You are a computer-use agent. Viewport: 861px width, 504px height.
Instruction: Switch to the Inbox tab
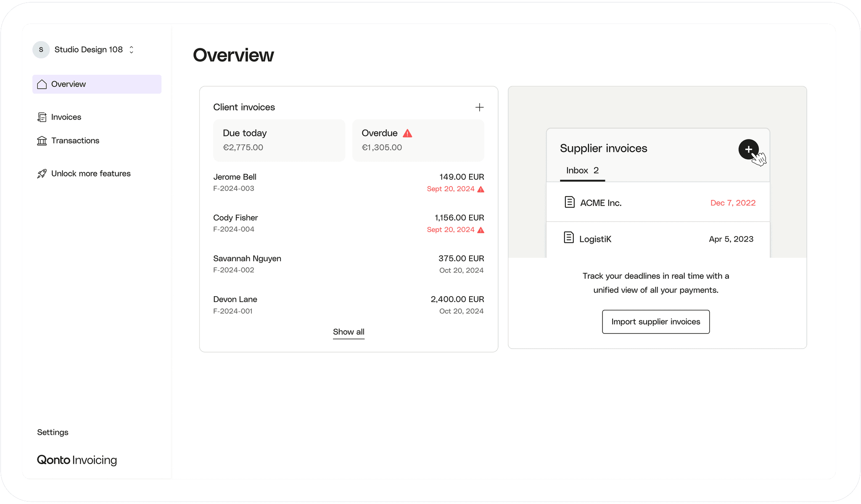click(x=582, y=171)
